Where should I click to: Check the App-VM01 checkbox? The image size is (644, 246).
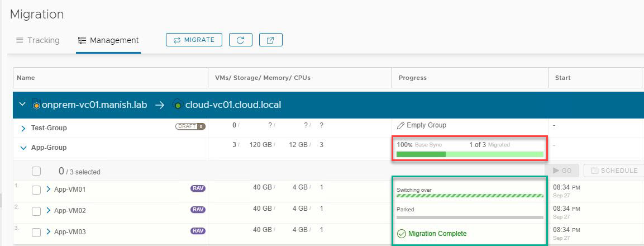[36, 190]
